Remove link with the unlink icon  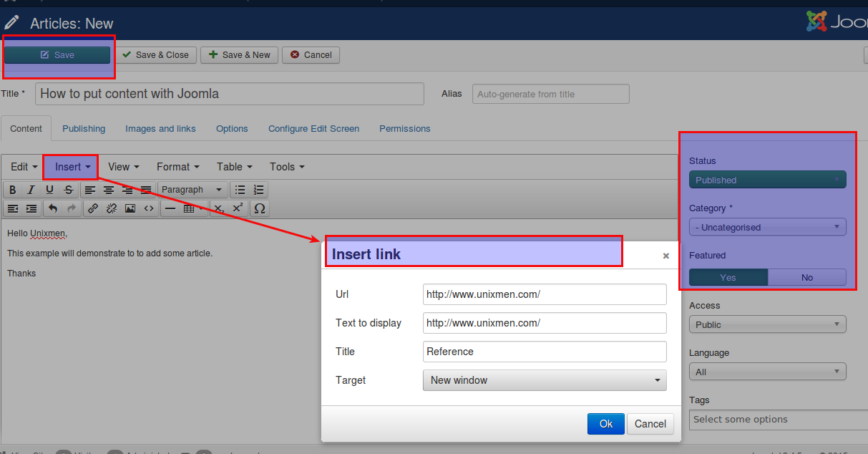pyautogui.click(x=111, y=208)
